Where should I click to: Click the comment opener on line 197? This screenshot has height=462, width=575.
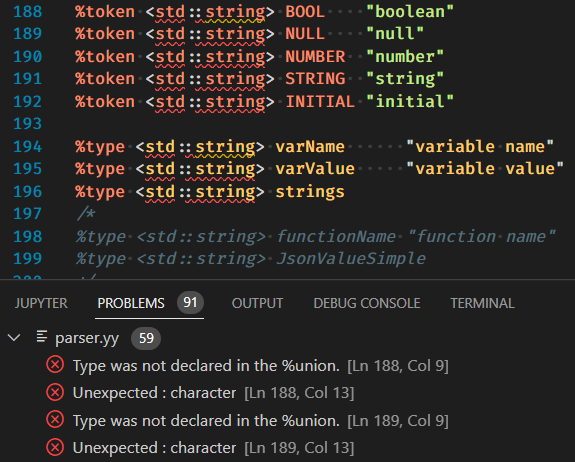pos(86,214)
